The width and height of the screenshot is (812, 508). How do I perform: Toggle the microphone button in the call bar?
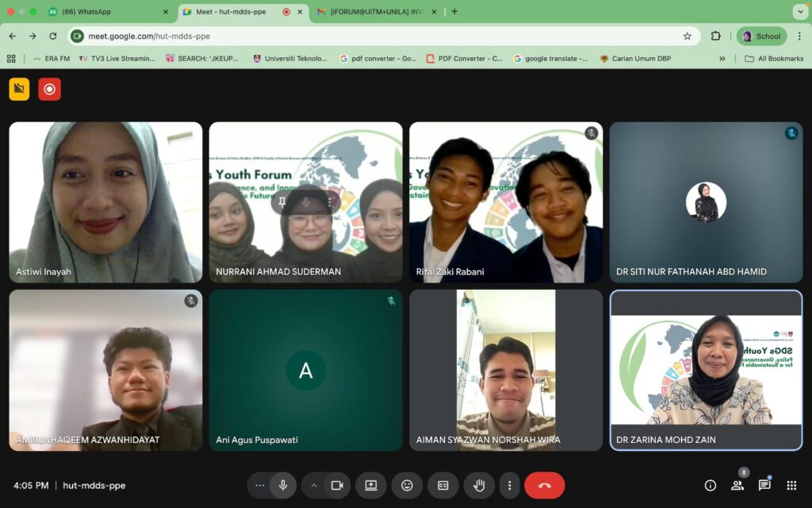282,485
